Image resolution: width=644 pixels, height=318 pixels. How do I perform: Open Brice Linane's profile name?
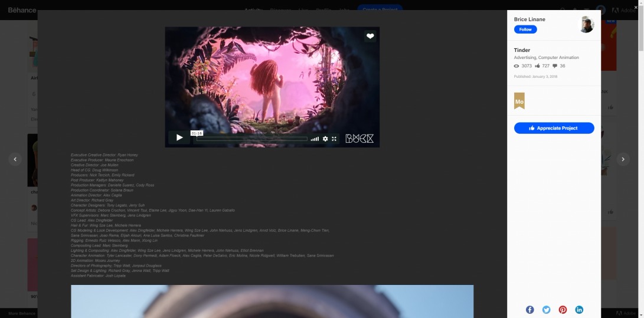pos(529,19)
